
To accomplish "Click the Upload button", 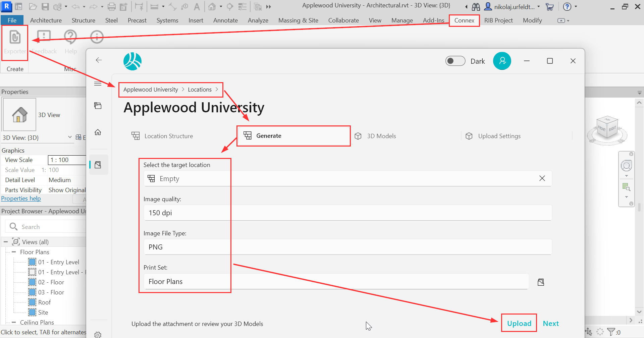I will pos(519,323).
